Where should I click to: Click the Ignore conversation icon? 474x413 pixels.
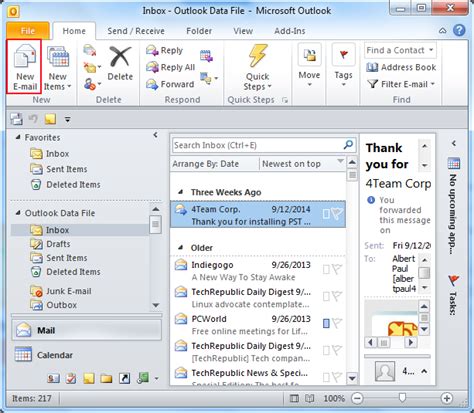pos(89,51)
